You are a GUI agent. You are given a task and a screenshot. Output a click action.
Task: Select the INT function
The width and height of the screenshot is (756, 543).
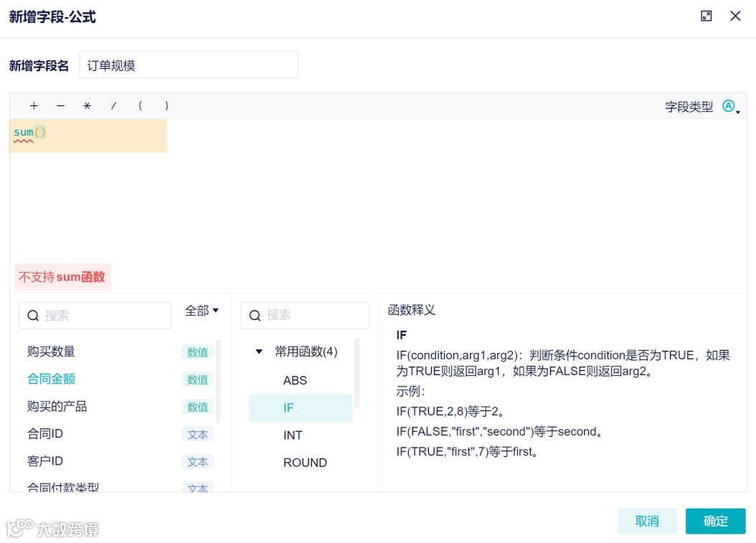(293, 435)
